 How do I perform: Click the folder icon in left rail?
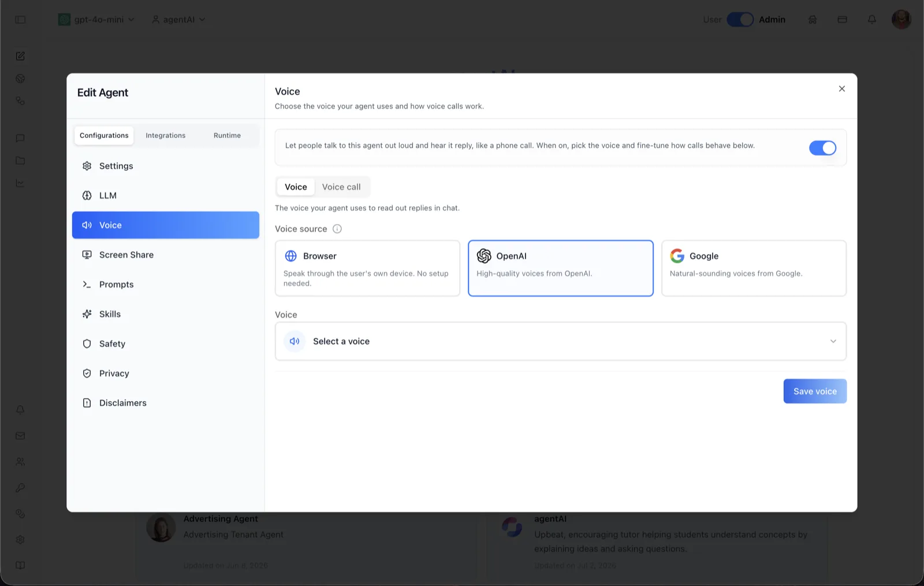click(20, 161)
